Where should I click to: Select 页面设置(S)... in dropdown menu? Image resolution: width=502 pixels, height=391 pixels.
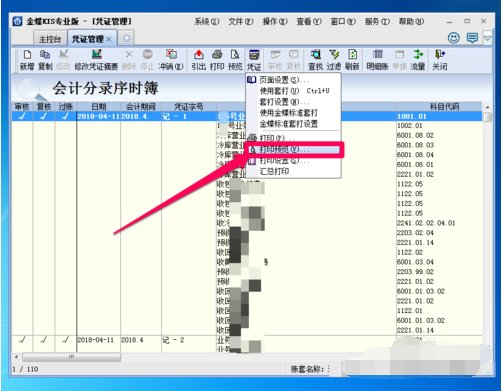(x=293, y=80)
